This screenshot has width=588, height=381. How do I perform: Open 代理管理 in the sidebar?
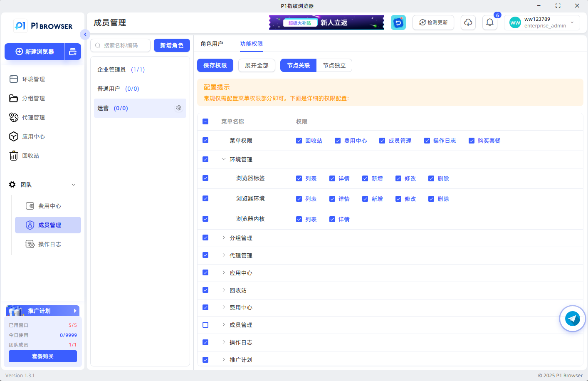tap(33, 117)
